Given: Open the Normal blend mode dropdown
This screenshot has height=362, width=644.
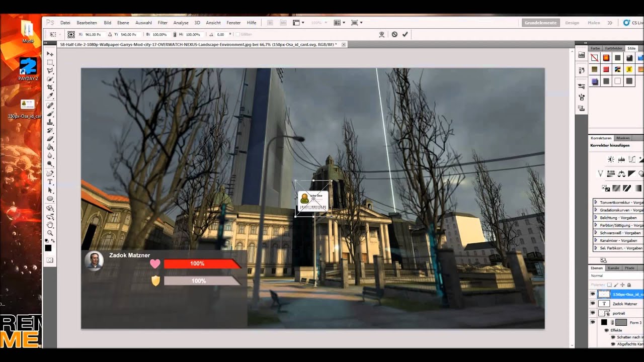Looking at the screenshot, I should 616,276.
